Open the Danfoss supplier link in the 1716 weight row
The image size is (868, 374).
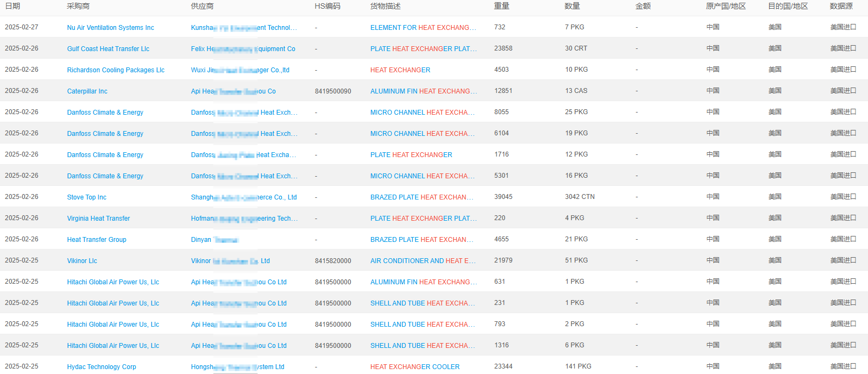pos(243,155)
